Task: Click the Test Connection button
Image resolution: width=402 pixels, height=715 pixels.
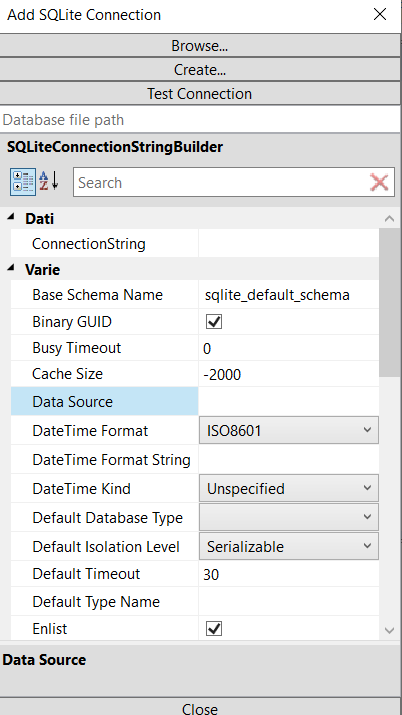Action: tap(200, 94)
